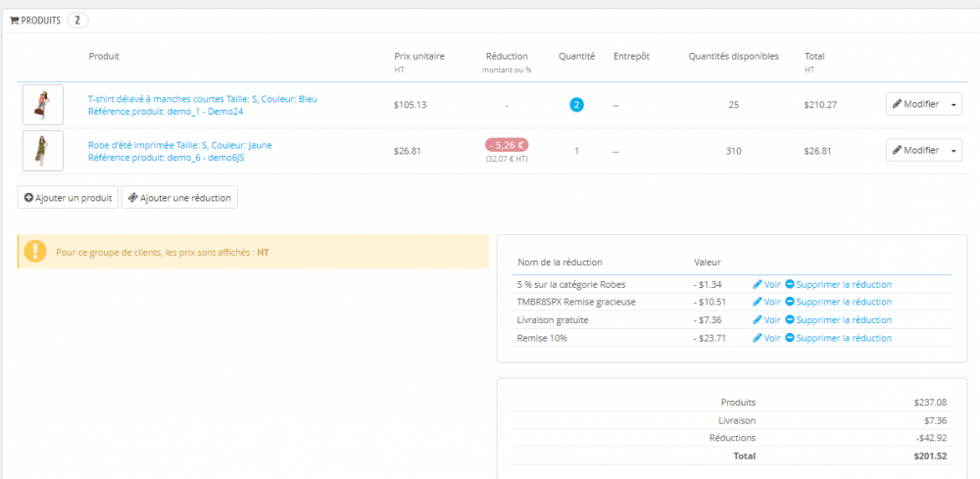Click the T-shirt total $210.27
980x479 pixels.
pos(820,105)
